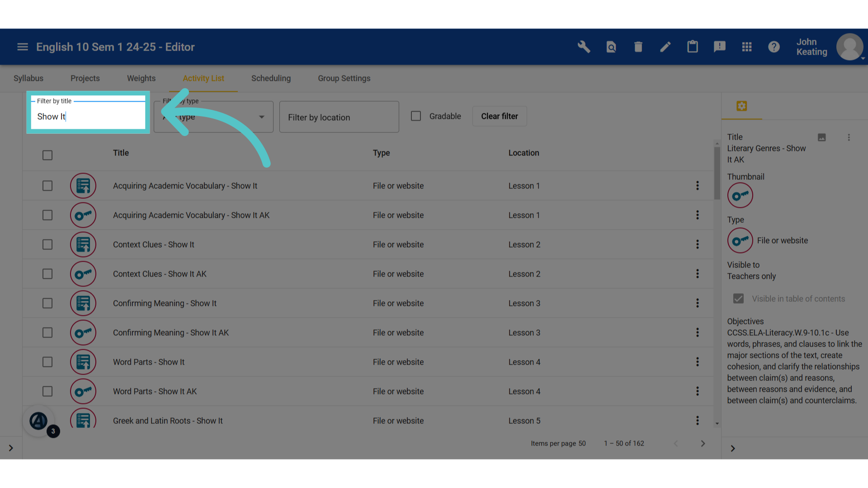
Task: Click the activity list vertical scrollbar
Action: [x=717, y=174]
